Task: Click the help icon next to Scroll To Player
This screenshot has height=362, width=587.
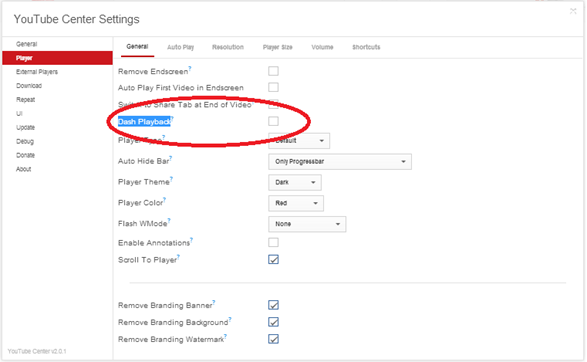Action: (x=179, y=257)
